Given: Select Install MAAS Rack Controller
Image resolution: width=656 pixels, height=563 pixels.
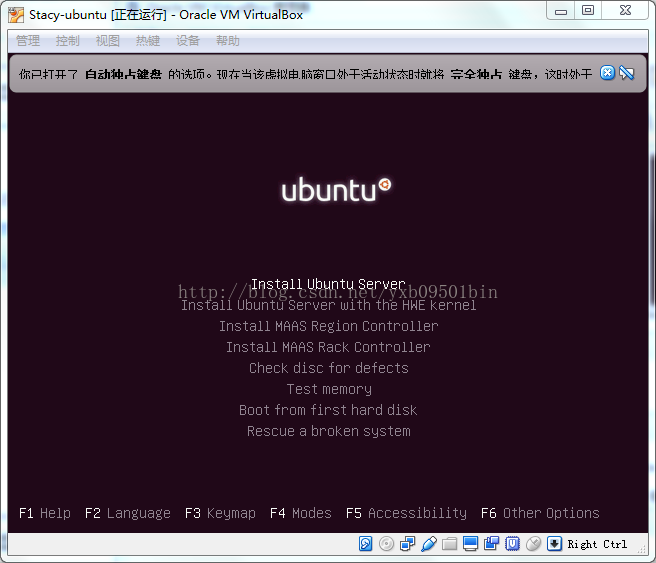Looking at the screenshot, I should pos(328,347).
